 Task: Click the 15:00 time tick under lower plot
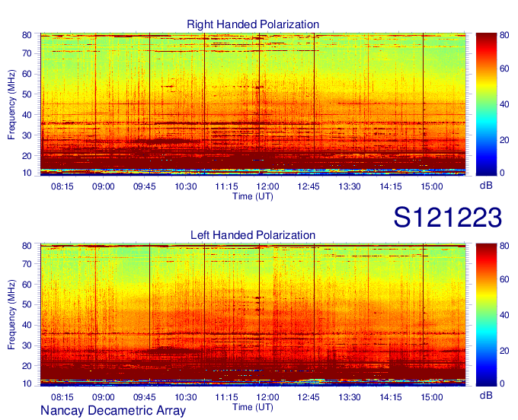click(x=432, y=397)
